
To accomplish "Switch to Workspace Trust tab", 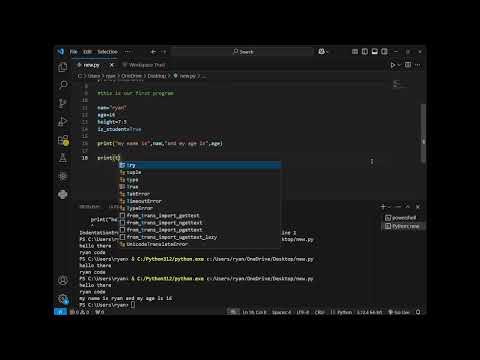I will pos(144,65).
